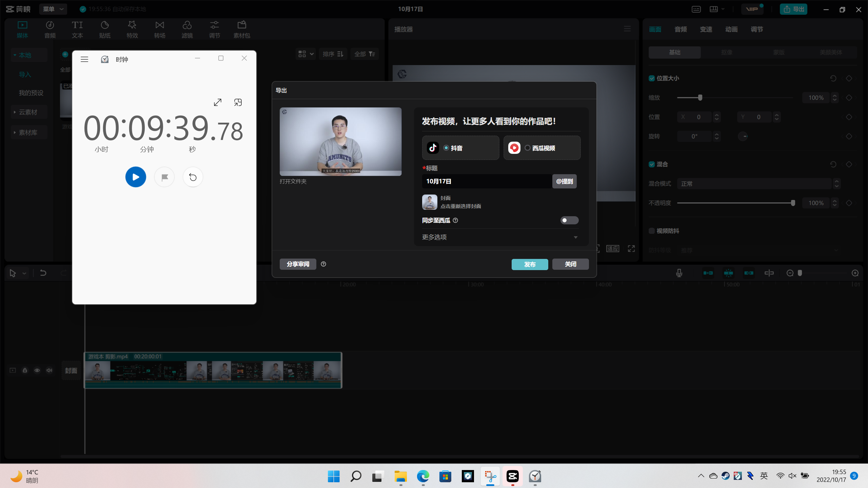Click the microphone record icon in timeline
This screenshot has height=488, width=868.
point(679,273)
